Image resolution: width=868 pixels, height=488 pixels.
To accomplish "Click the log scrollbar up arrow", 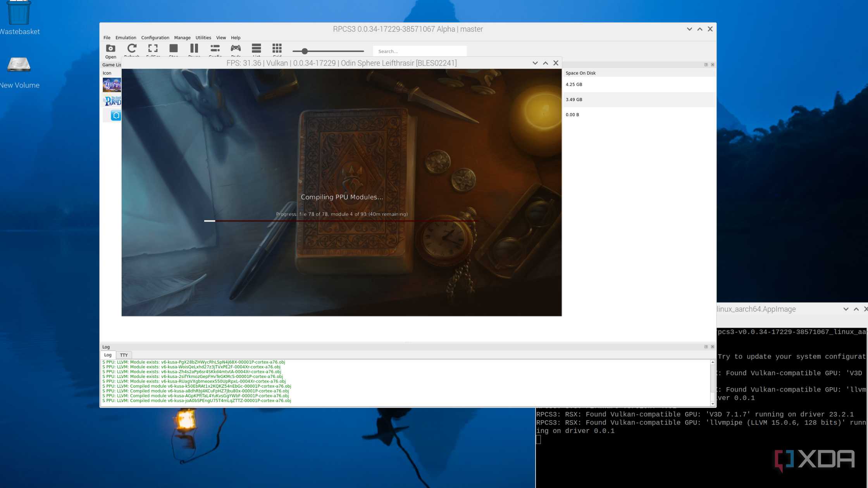I will tap(712, 362).
